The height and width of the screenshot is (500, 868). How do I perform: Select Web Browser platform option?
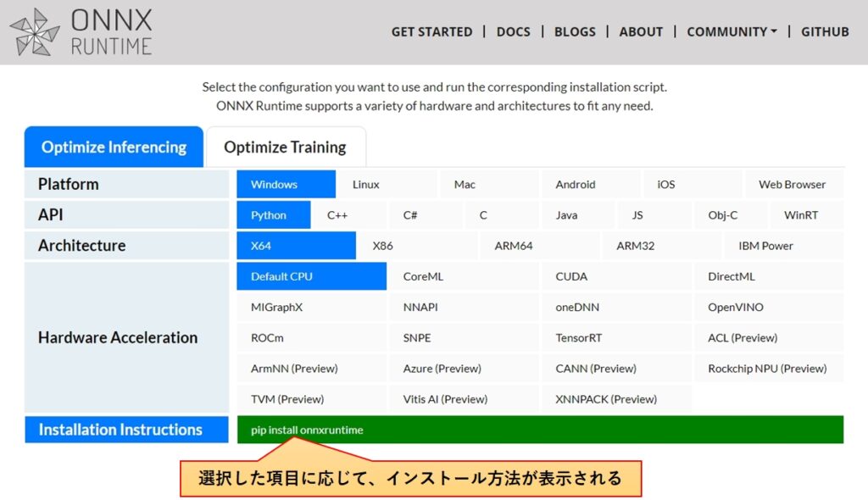point(792,185)
